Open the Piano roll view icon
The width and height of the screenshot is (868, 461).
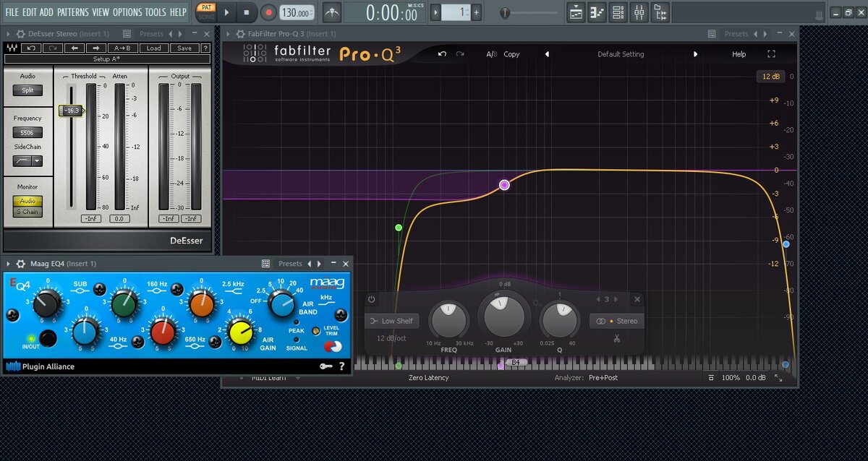click(x=597, y=12)
